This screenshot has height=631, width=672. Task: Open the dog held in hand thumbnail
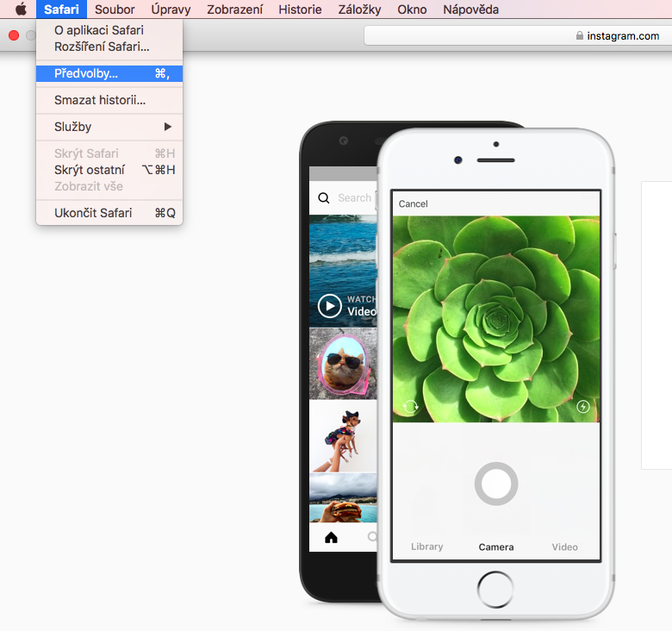[343, 436]
